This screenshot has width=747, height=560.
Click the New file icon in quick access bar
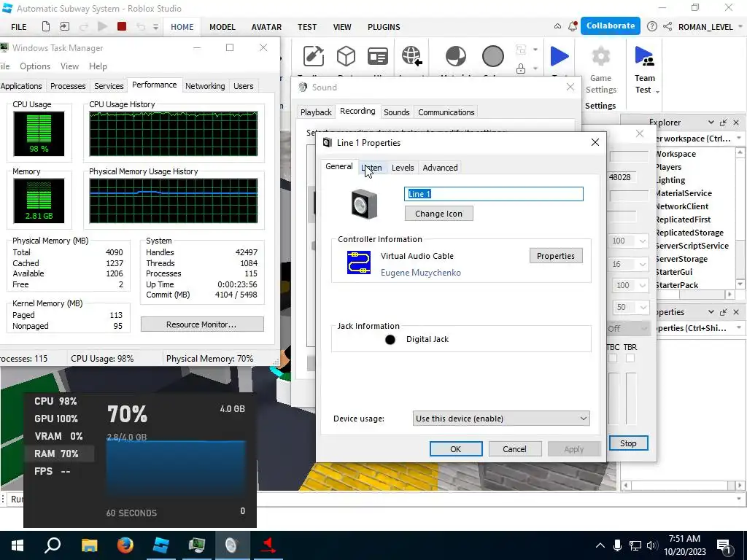click(x=46, y=27)
